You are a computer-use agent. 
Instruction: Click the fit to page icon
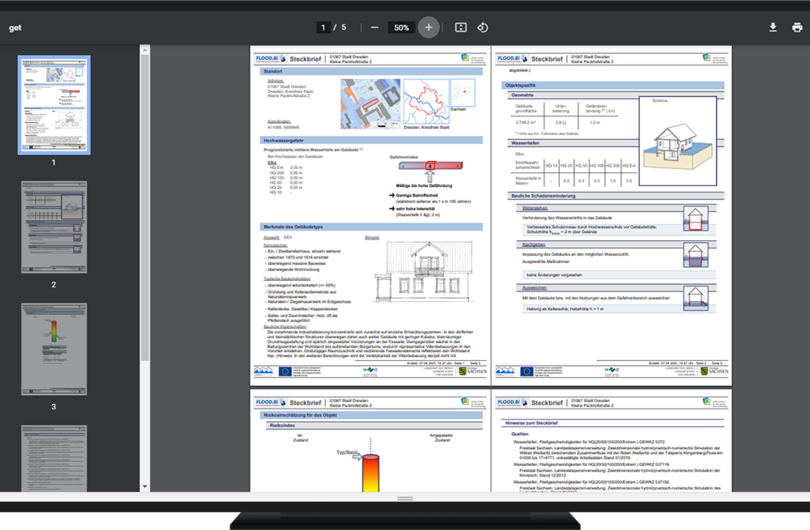point(461,28)
